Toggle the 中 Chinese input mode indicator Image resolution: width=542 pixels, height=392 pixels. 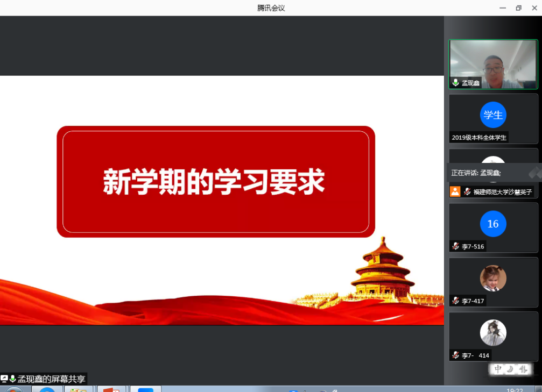tap(498, 369)
